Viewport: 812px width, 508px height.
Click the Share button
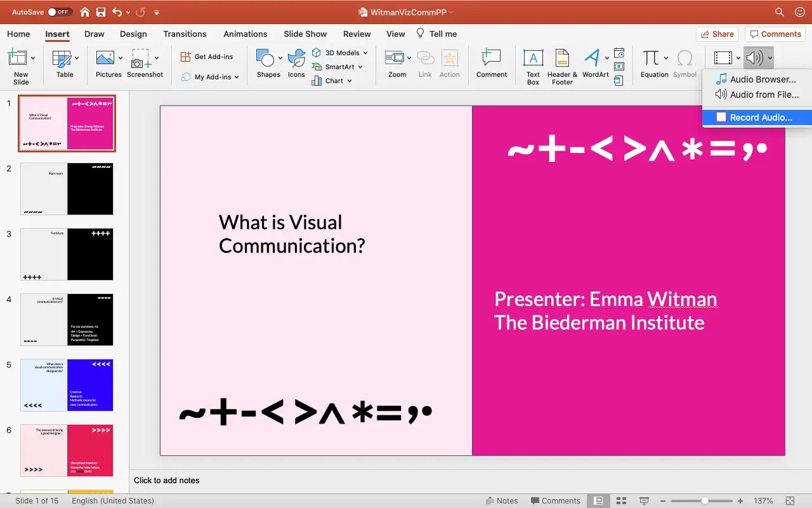717,34
